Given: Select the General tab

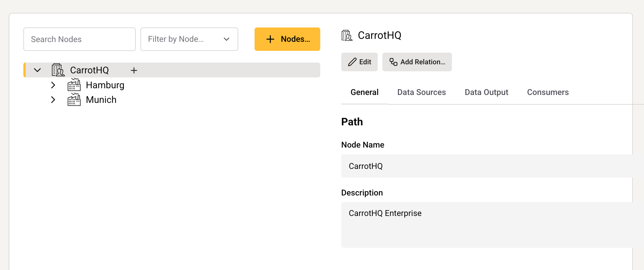Looking at the screenshot, I should click(x=364, y=92).
